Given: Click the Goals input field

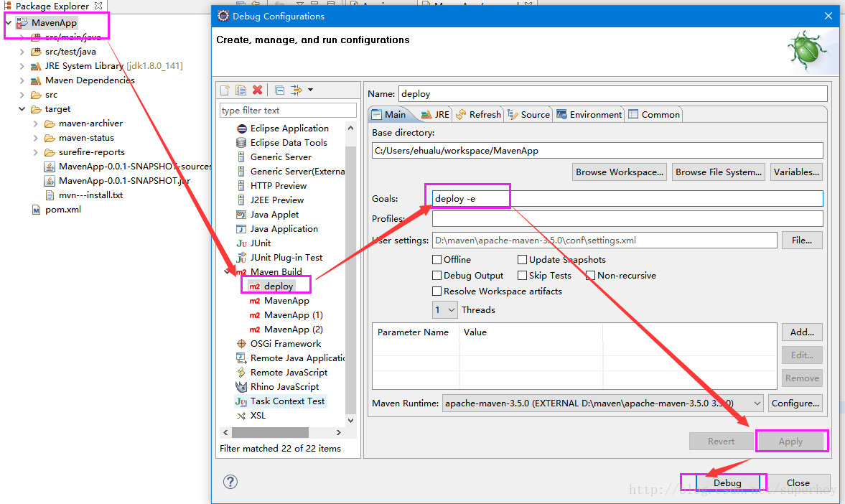Looking at the screenshot, I should tap(627, 198).
